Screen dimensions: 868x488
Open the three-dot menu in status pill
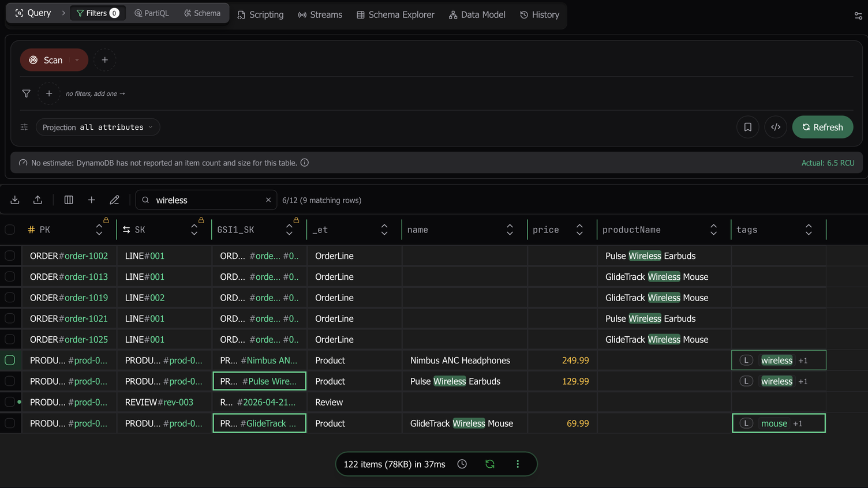(518, 464)
